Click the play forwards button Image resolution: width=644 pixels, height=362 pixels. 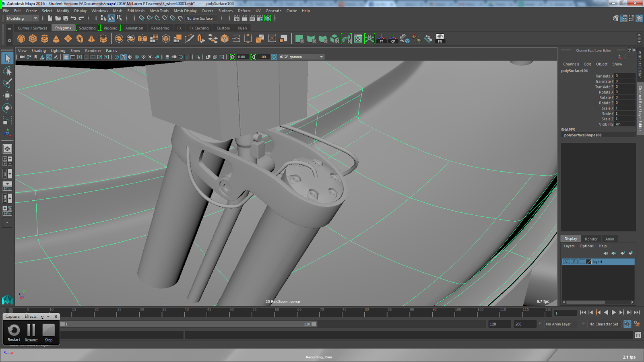pos(614,313)
